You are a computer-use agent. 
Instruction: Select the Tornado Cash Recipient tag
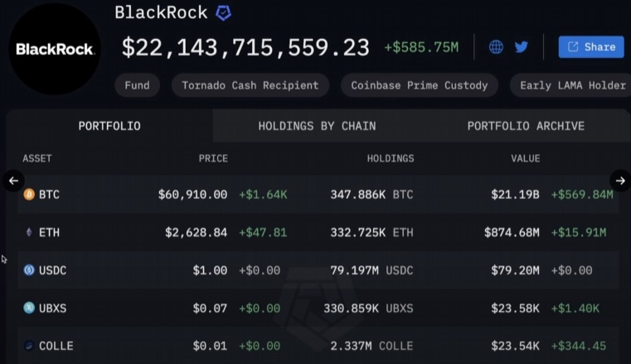click(x=250, y=85)
